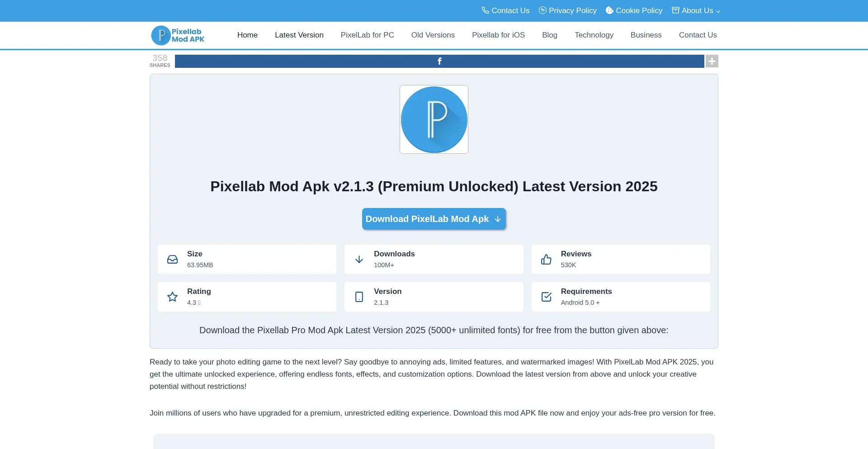Click the Privacy Policy circular icon
Screen dimensions: 868x449
coord(542,10)
